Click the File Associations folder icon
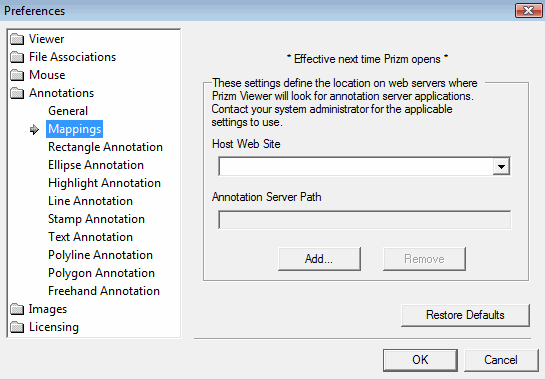This screenshot has width=545, height=380. [x=17, y=57]
